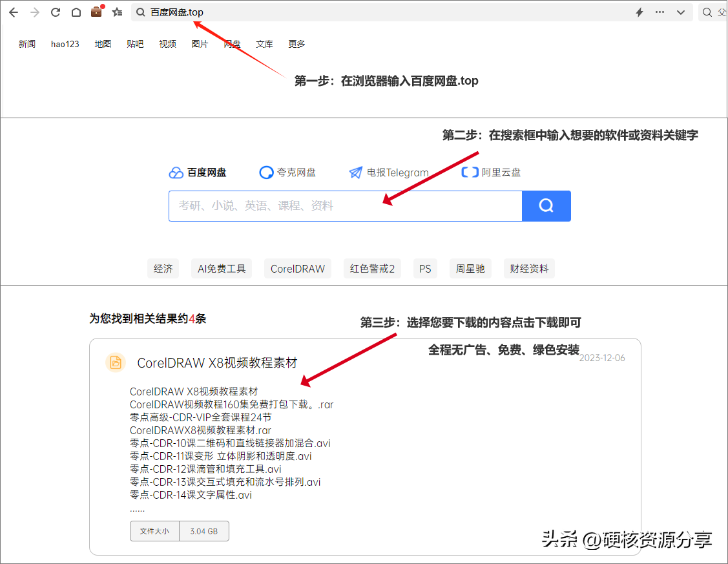Image resolution: width=728 pixels, height=564 pixels.
Task: Click the blue magnifier search button
Action: click(x=546, y=206)
